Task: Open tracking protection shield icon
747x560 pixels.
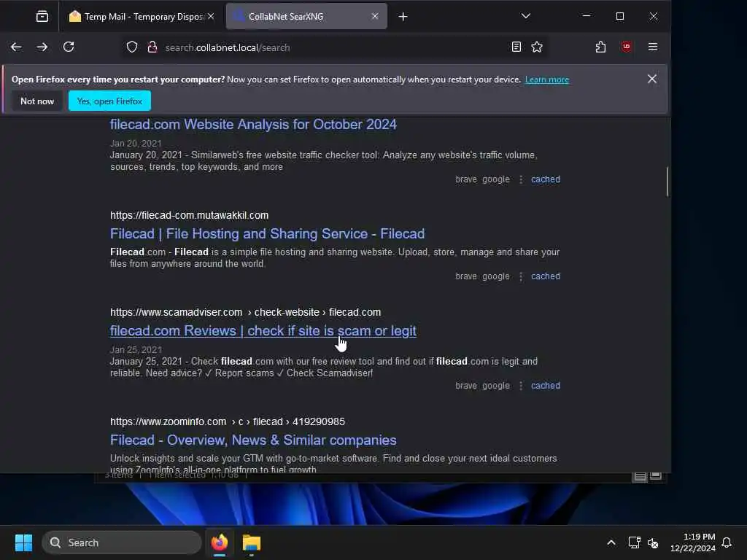Action: point(132,47)
